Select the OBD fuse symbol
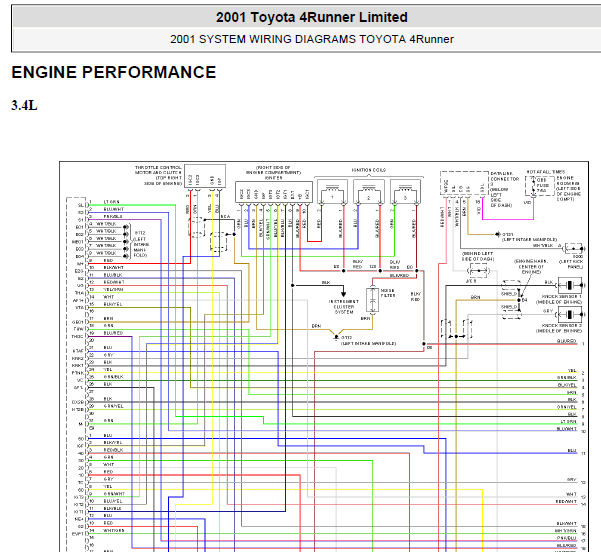This screenshot has height=552, width=601. [536, 185]
